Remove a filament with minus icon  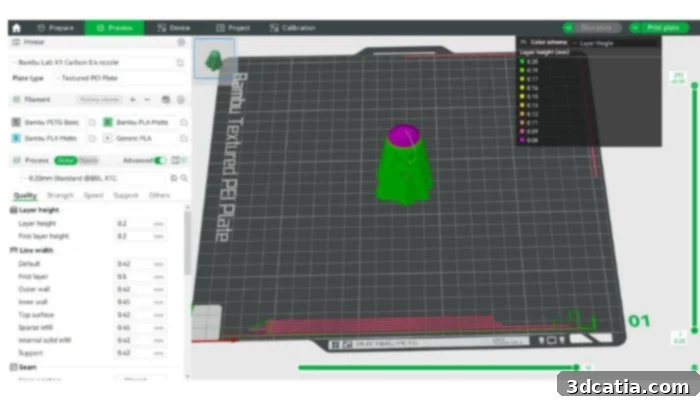(x=147, y=100)
